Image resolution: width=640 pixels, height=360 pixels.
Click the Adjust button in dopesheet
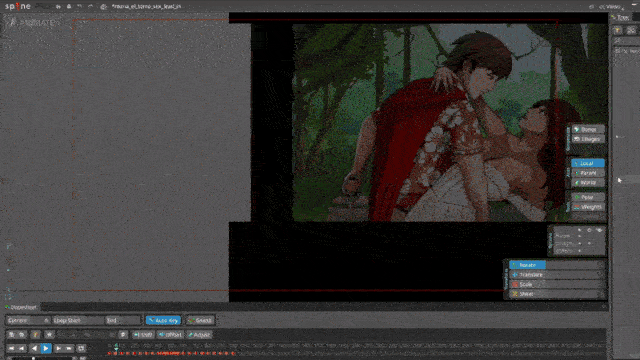click(199, 335)
